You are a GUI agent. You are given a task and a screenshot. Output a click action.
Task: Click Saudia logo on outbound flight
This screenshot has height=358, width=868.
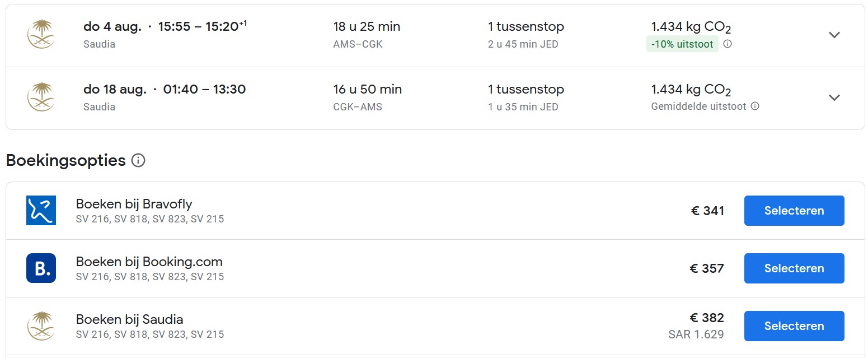[x=41, y=34]
